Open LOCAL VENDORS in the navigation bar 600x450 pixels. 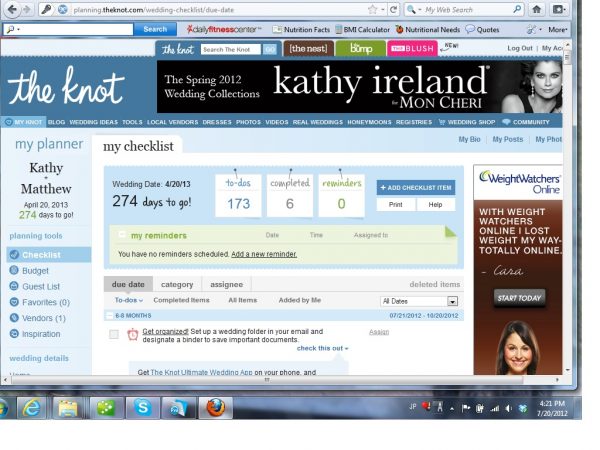coord(173,122)
